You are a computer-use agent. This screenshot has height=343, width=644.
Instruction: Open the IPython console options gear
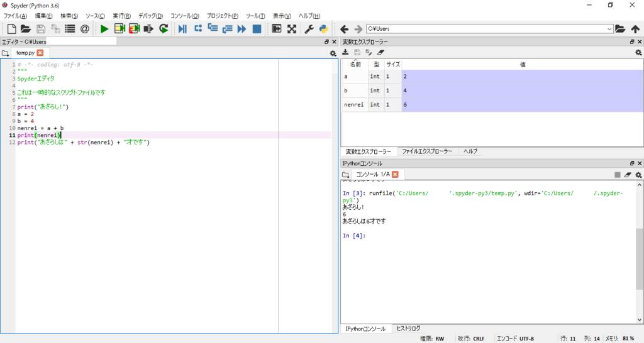(638, 175)
